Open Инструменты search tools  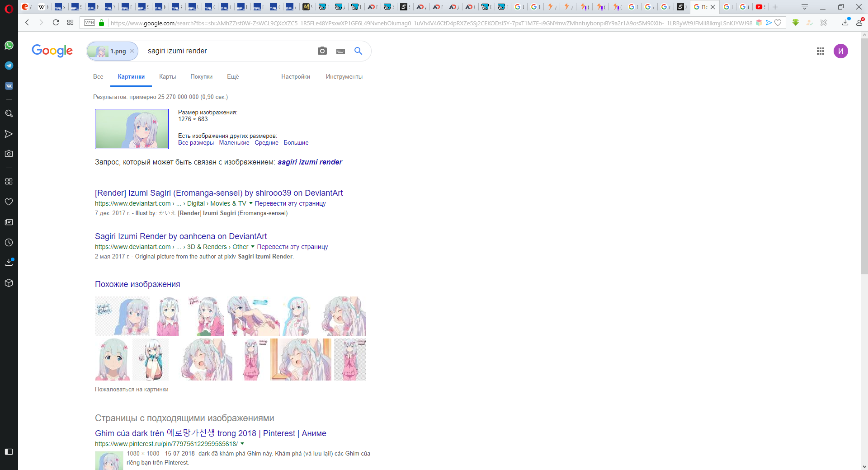(344, 76)
